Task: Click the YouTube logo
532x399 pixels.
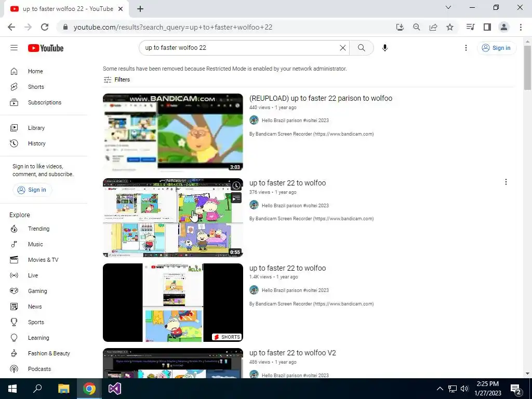Action: 46,48
